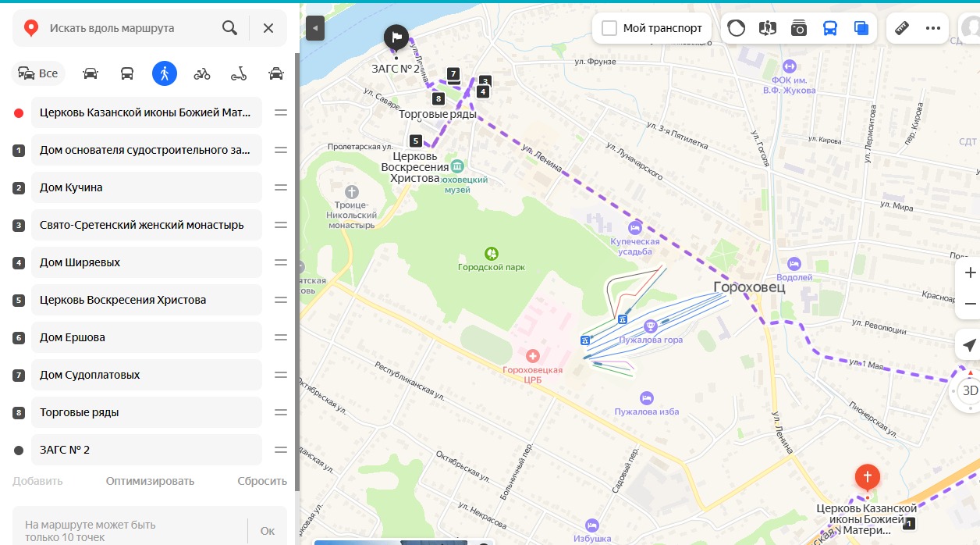This screenshot has width=980, height=545.
Task: Open the map layers selector
Action: click(861, 28)
